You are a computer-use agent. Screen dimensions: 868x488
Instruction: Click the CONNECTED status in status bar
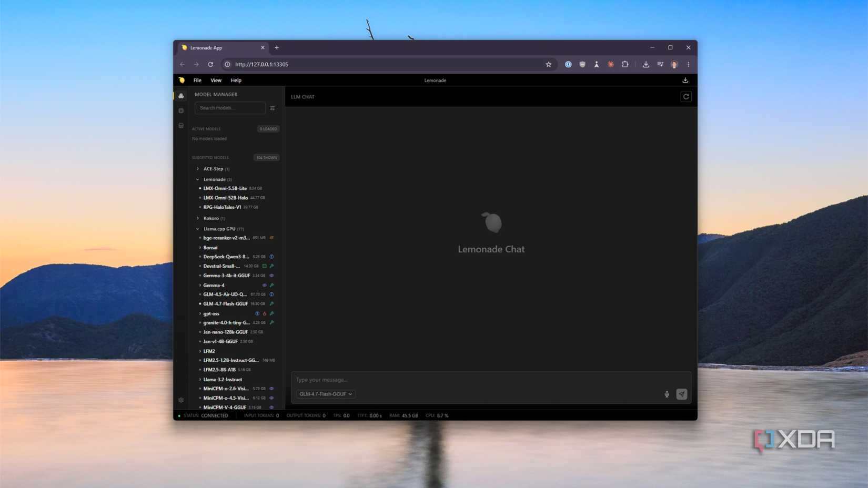click(215, 415)
